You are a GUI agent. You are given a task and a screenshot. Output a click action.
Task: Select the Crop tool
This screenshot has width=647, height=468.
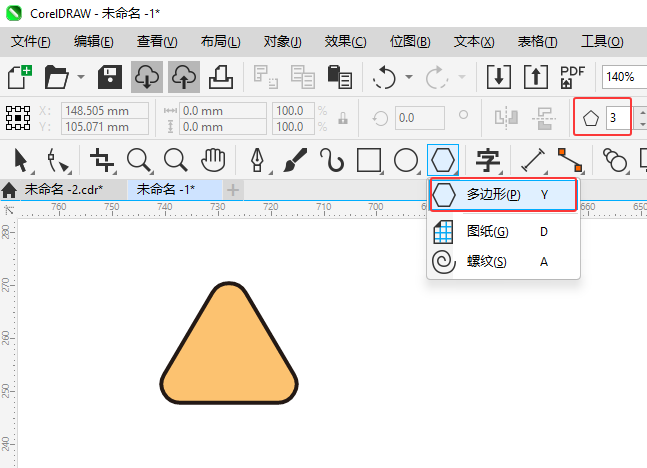pos(102,161)
